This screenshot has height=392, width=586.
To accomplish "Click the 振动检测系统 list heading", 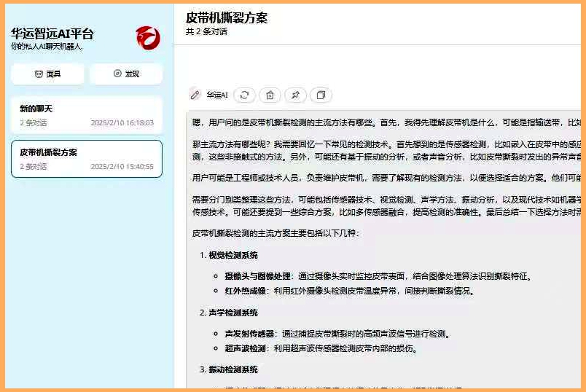I will (233, 369).
